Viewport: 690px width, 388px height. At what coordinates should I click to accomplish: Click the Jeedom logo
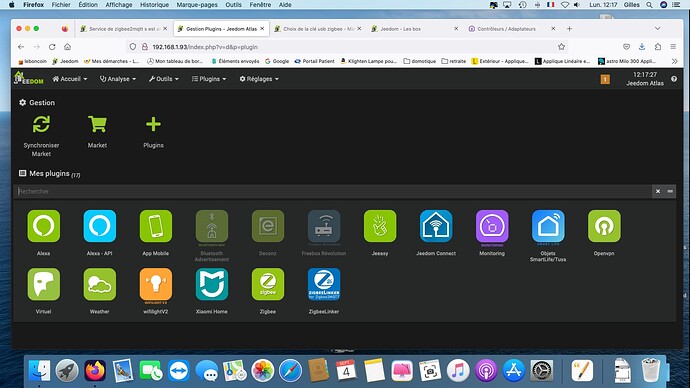coord(29,78)
